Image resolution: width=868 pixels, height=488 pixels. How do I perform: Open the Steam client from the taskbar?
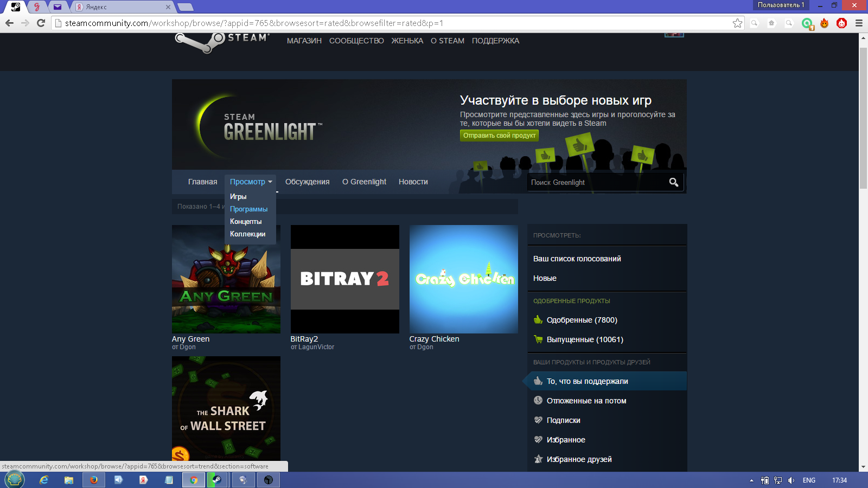click(x=217, y=480)
